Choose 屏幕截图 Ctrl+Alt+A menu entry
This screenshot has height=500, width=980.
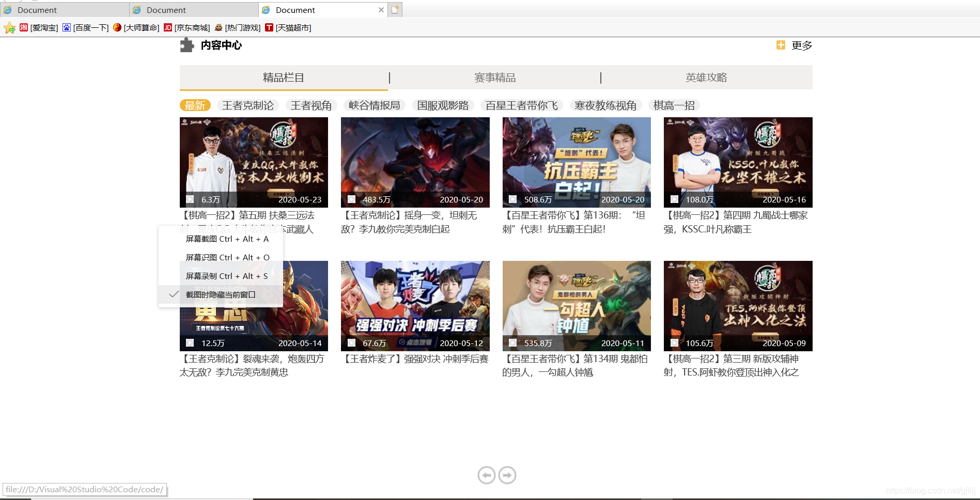[x=221, y=239]
